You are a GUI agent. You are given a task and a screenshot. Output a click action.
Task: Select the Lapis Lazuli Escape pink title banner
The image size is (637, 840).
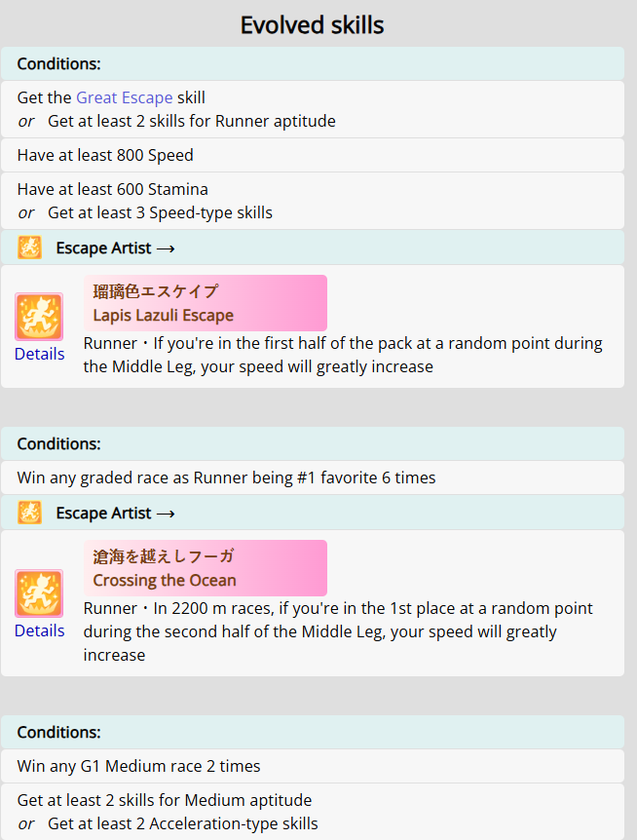coord(205,303)
